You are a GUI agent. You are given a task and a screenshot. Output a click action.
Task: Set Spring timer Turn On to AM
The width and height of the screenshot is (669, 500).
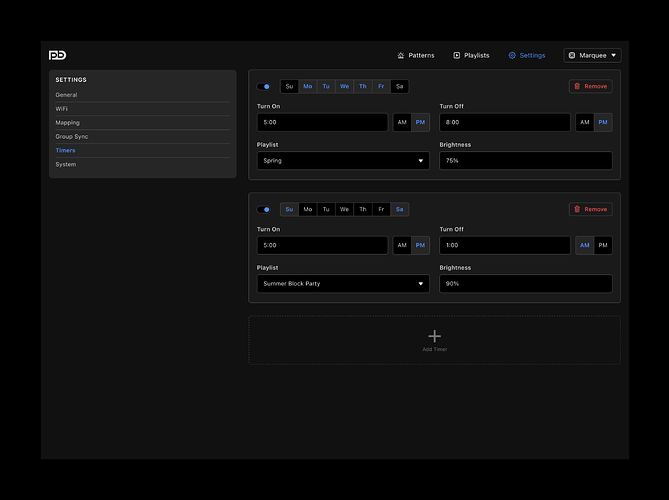[x=402, y=122]
